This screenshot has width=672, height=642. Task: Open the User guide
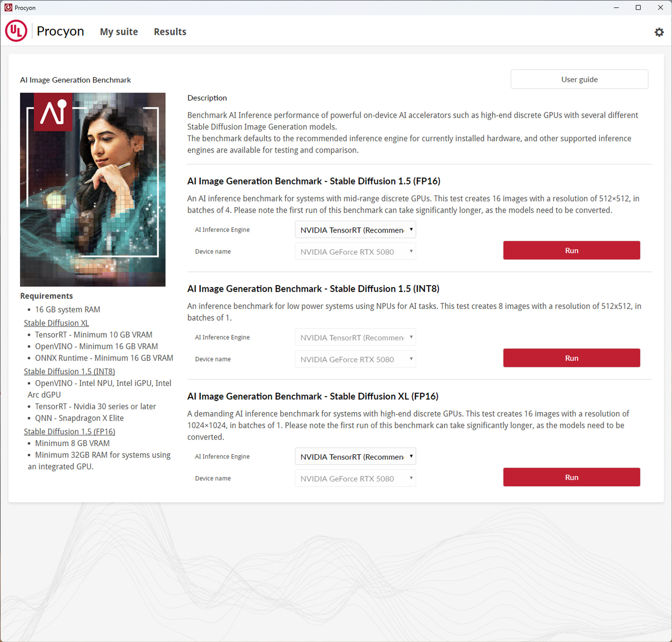tap(579, 79)
